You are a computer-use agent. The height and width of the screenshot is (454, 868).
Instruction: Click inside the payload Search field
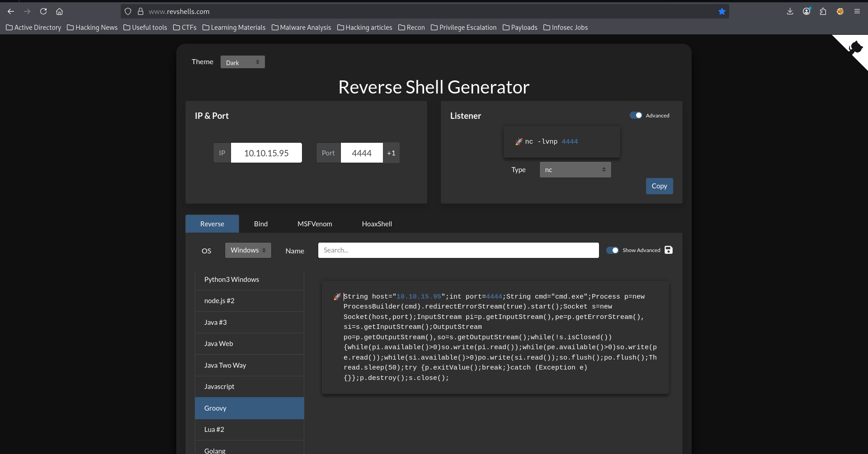[458, 250]
